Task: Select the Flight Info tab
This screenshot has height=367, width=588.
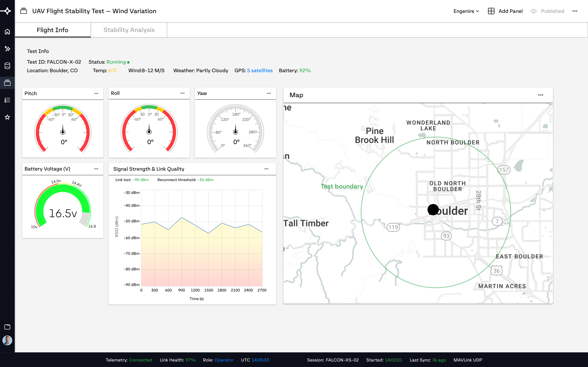Action: 53,30
